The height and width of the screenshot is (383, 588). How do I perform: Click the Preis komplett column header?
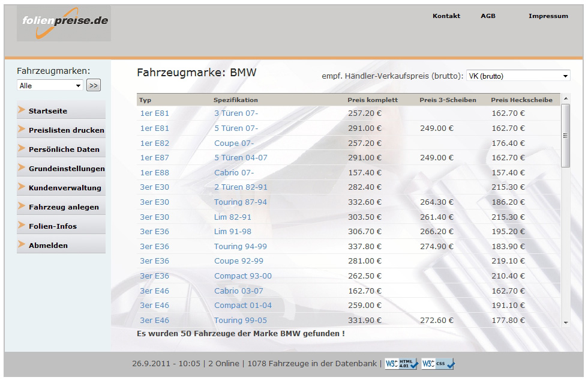pos(373,100)
